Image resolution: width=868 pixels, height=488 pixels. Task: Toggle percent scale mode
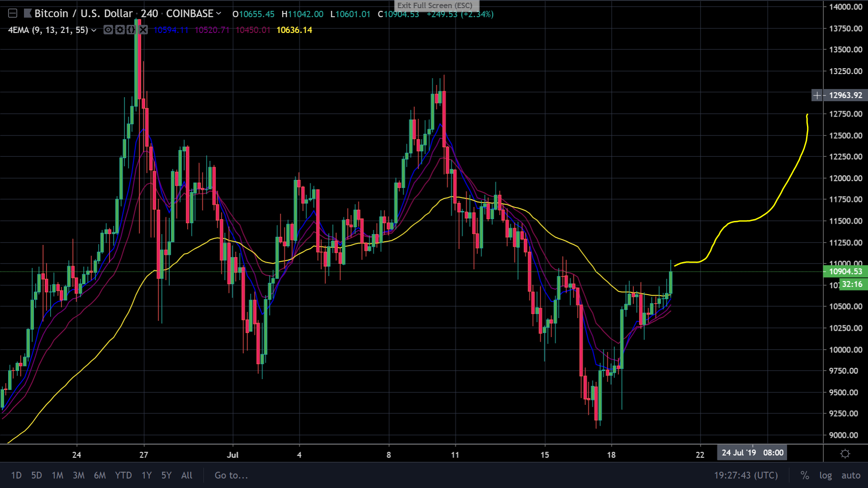[x=805, y=475]
